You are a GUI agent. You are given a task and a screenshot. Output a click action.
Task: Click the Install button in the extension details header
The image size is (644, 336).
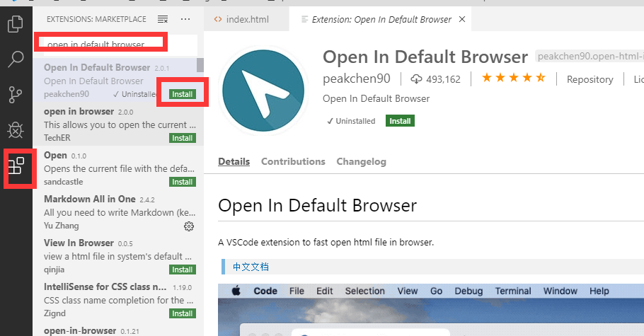[x=400, y=121]
